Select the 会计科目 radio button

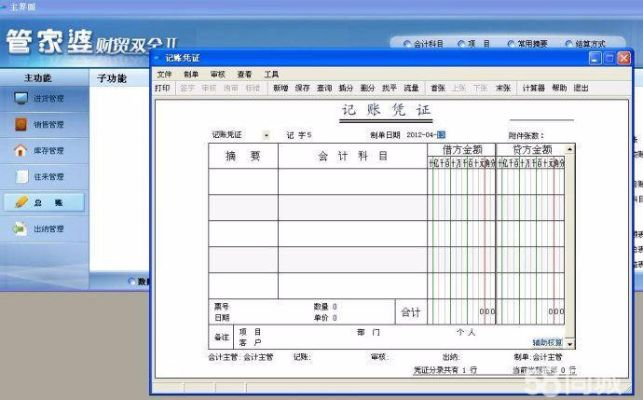coord(407,43)
